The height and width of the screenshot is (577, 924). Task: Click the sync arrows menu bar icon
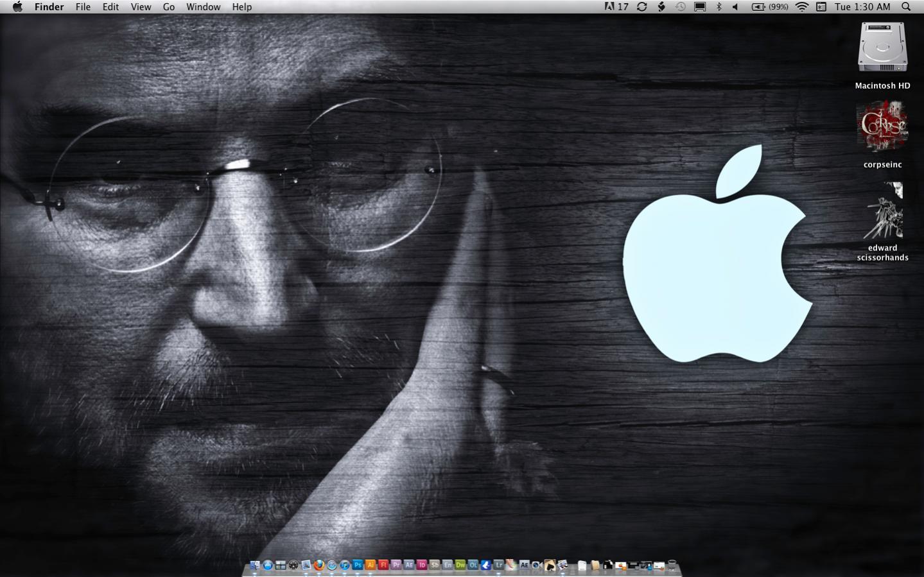tap(641, 6)
